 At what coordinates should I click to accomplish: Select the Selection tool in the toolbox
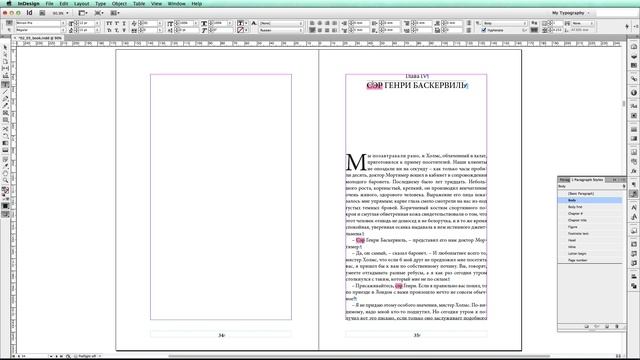tap(5, 48)
